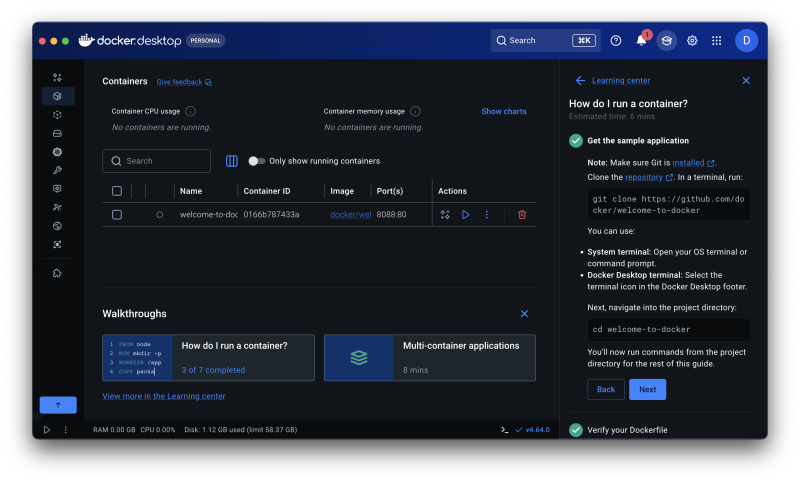Open Docker Desktop settings gear
Screen dimensions: 800x482
coord(692,41)
